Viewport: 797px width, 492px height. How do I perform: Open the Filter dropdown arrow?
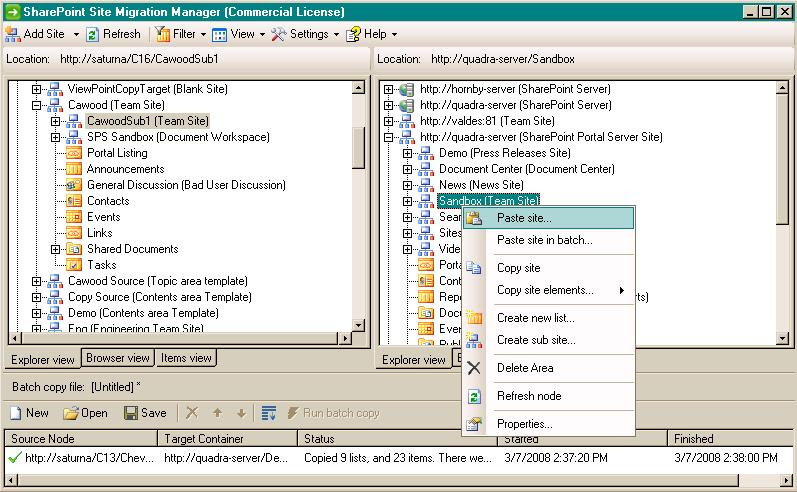(x=203, y=35)
